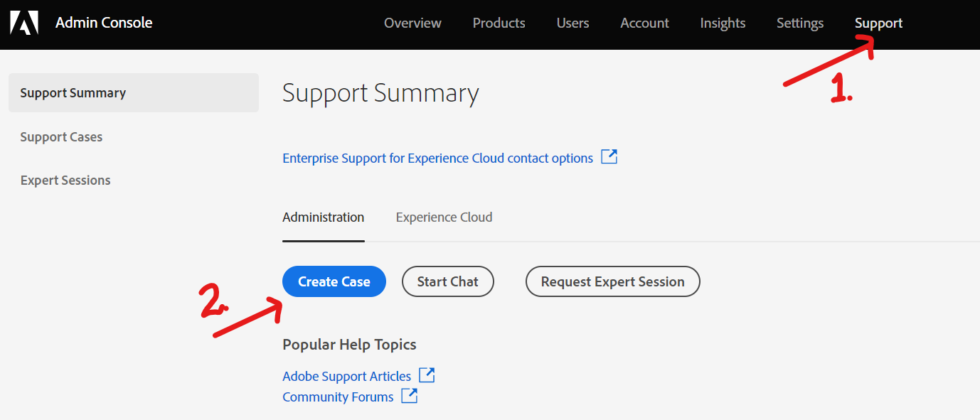Viewport: 980px width, 420px height.
Task: Click the Adobe logo in top bar
Action: pyautogui.click(x=24, y=22)
